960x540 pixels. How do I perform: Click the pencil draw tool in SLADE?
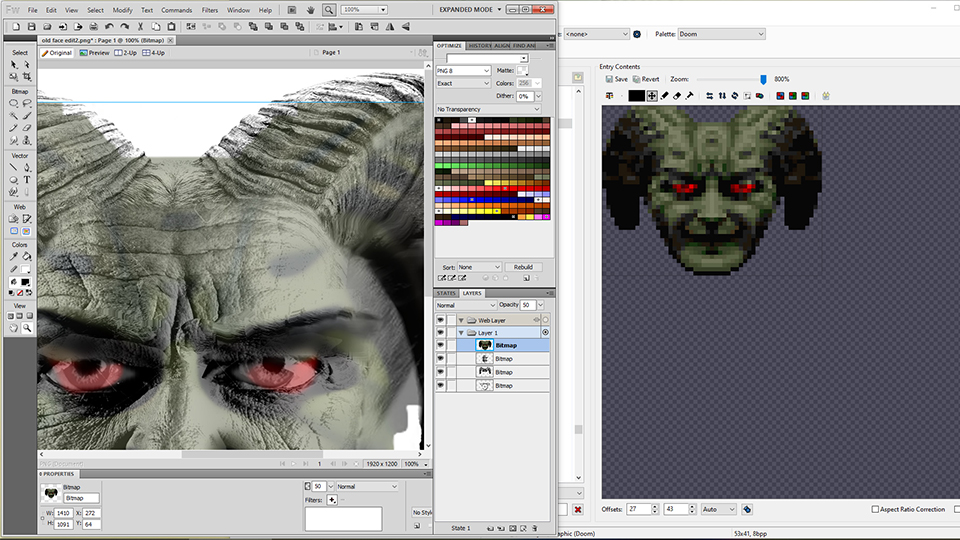[665, 96]
